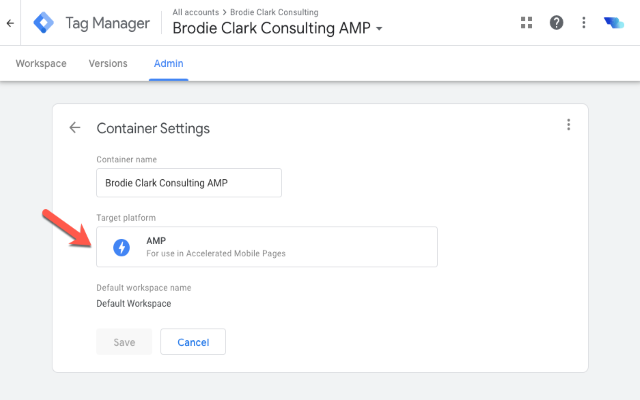Click the blue AMP lightning bolt icon

(x=122, y=247)
